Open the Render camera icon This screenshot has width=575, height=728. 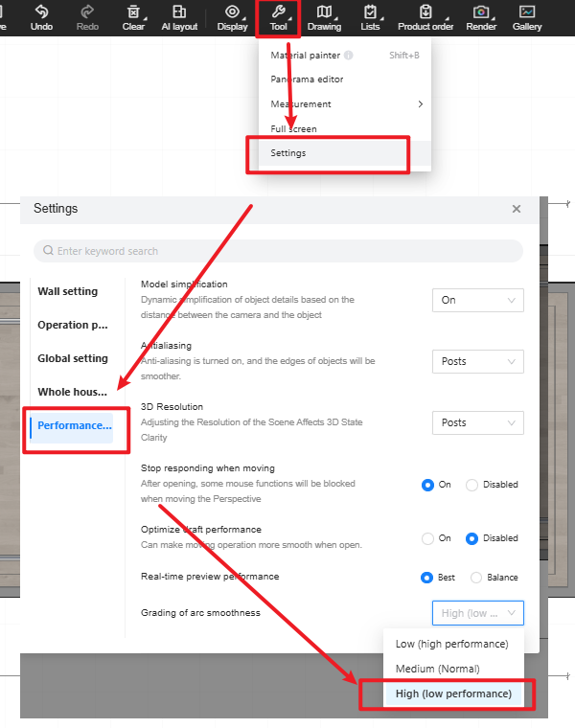[x=481, y=12]
